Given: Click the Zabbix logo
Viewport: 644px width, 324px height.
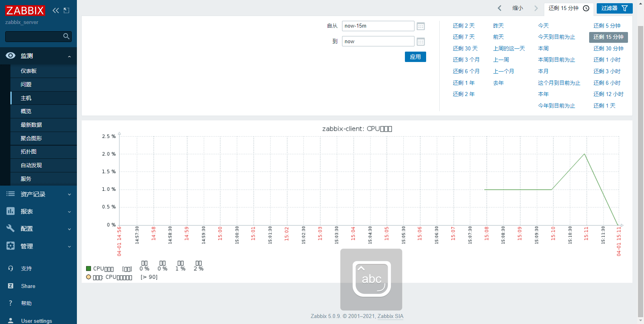Looking at the screenshot, I should pyautogui.click(x=25, y=10).
